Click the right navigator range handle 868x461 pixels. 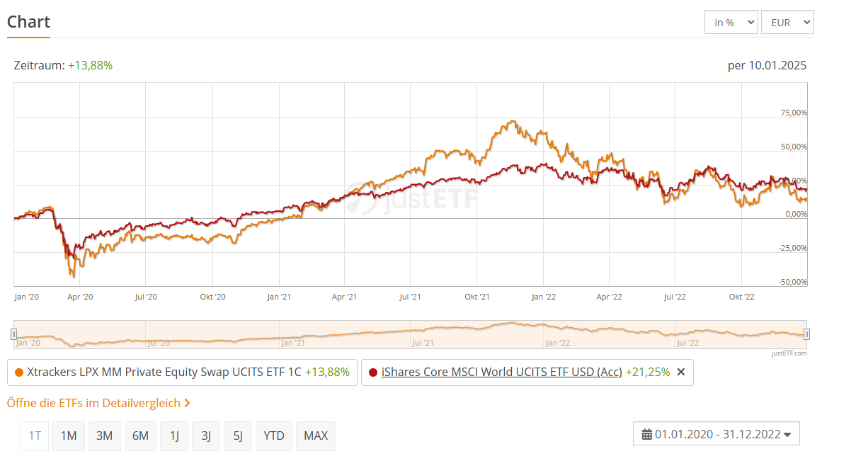(806, 334)
